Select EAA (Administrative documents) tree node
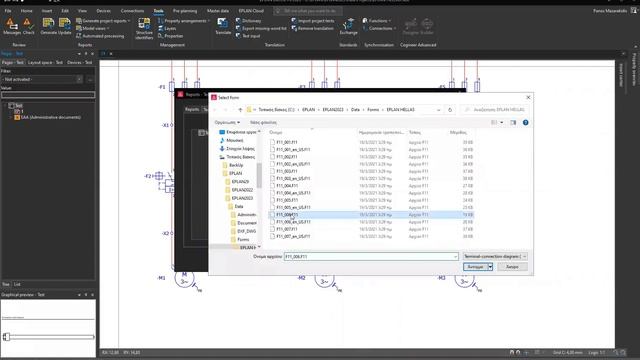 (50, 118)
